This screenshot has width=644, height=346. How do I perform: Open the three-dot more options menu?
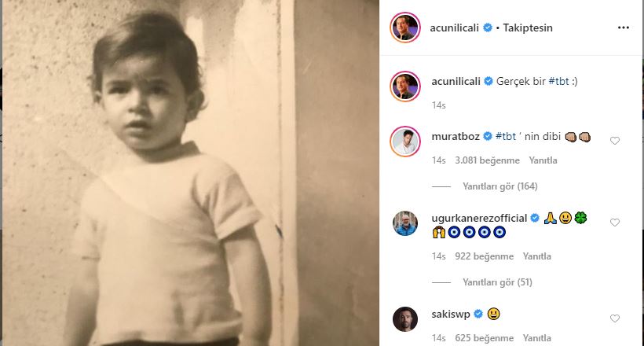(x=624, y=28)
